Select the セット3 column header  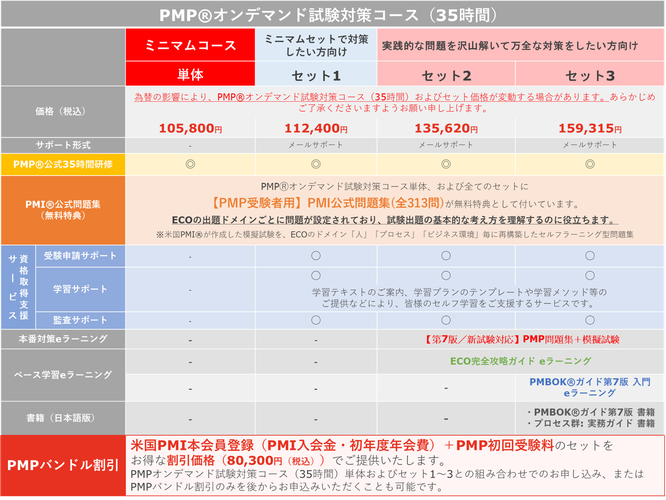pos(590,75)
